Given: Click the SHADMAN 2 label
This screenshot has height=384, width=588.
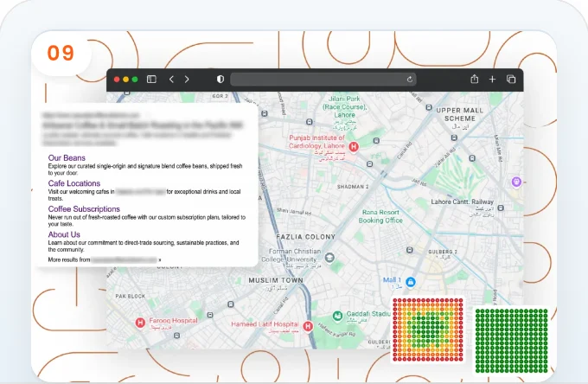Looking at the screenshot, I should tap(353, 187).
